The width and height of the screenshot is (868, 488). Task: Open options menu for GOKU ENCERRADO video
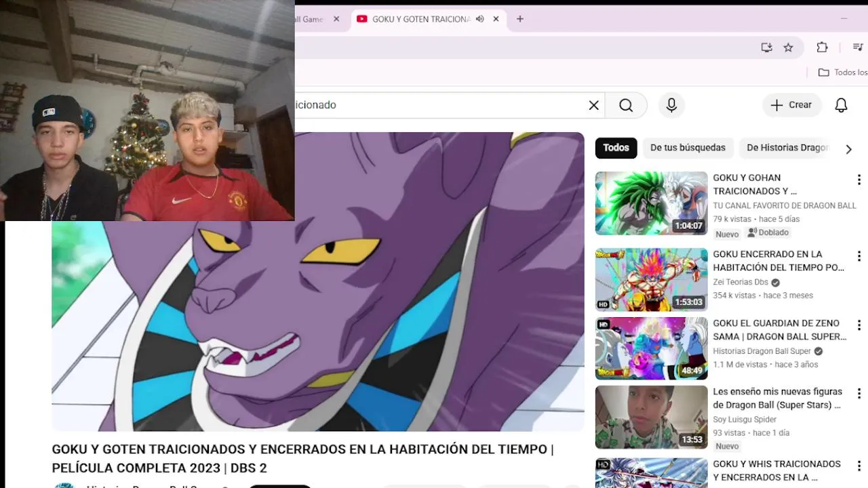pos(859,256)
